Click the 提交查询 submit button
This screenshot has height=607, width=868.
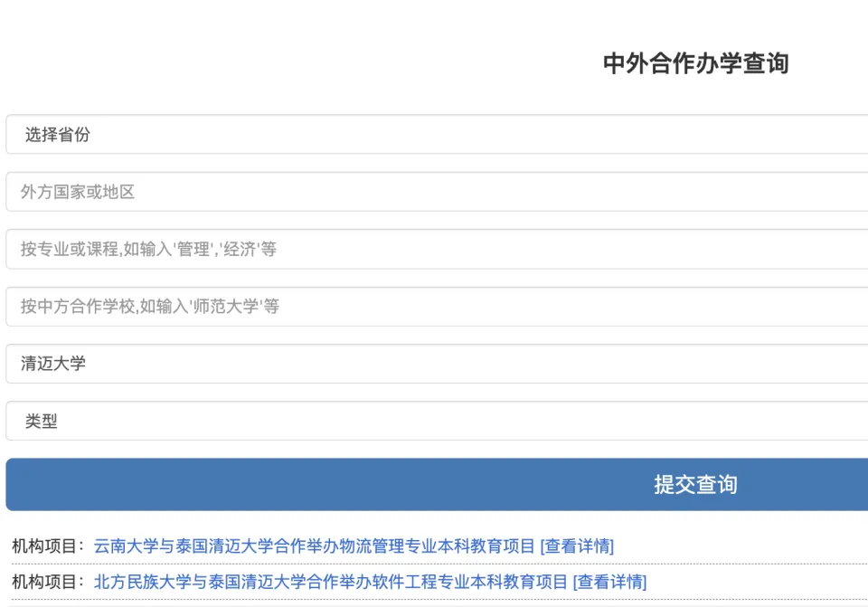pos(437,485)
